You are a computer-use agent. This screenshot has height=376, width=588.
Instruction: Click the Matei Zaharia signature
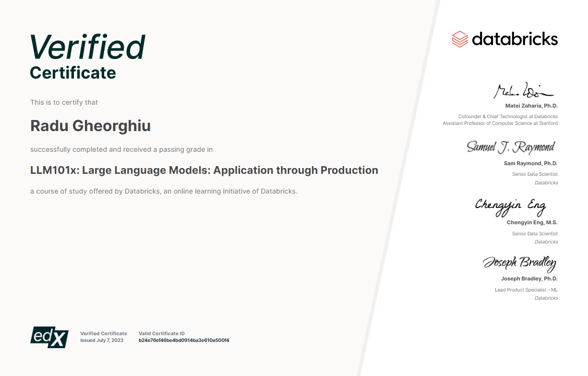[x=524, y=90]
